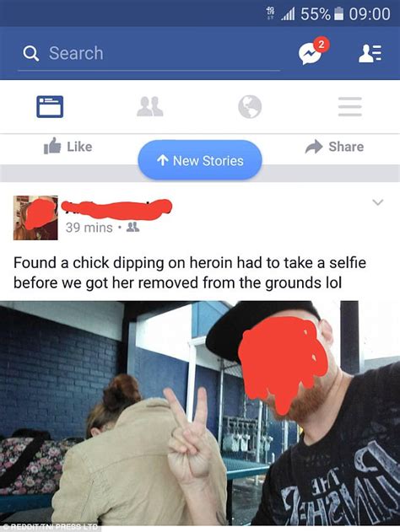400x532 pixels.
Task: Open the poster's profile picture
Action: [35, 218]
